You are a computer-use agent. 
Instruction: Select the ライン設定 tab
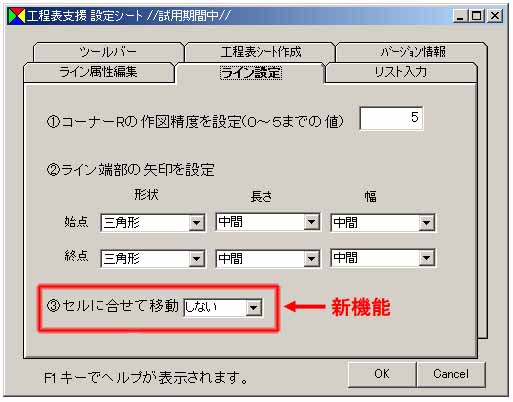(x=251, y=73)
